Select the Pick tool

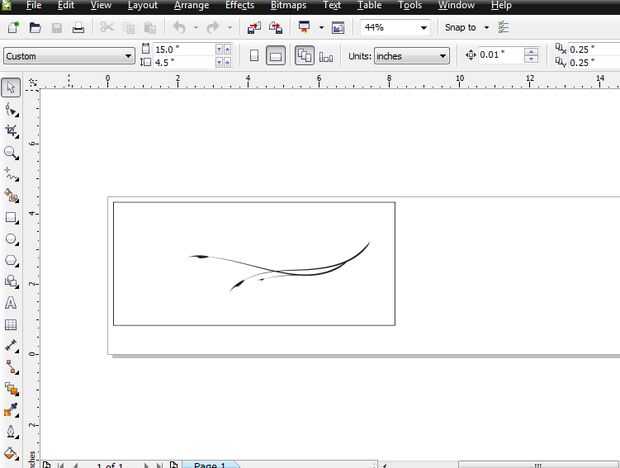(11, 87)
